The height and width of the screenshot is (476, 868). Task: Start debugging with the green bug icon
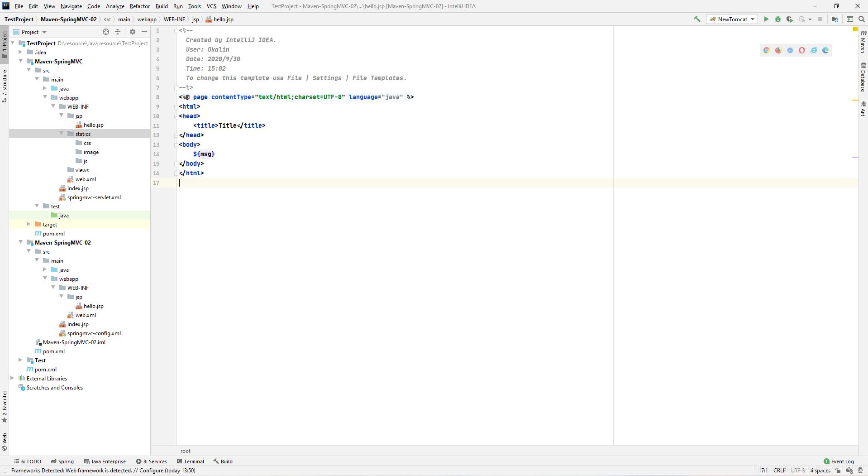[778, 19]
